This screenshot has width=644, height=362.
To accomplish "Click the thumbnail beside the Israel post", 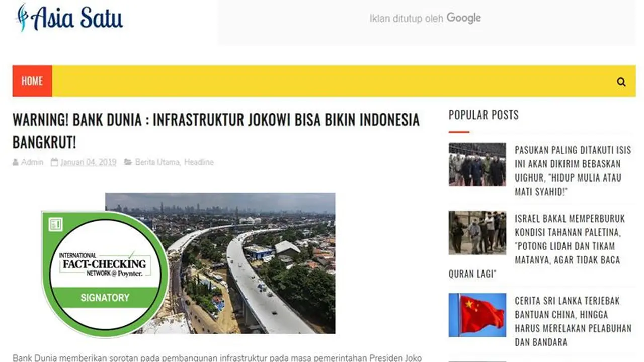I will pyautogui.click(x=477, y=233).
